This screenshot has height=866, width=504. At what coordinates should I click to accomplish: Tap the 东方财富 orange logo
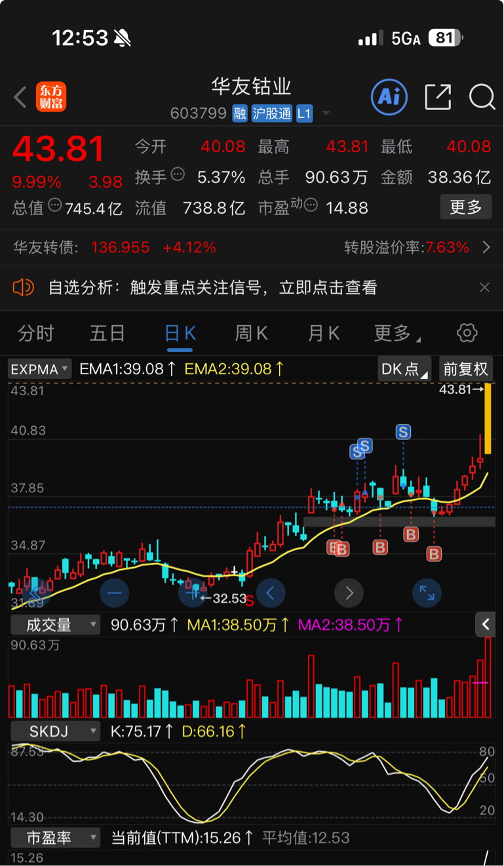click(x=52, y=97)
